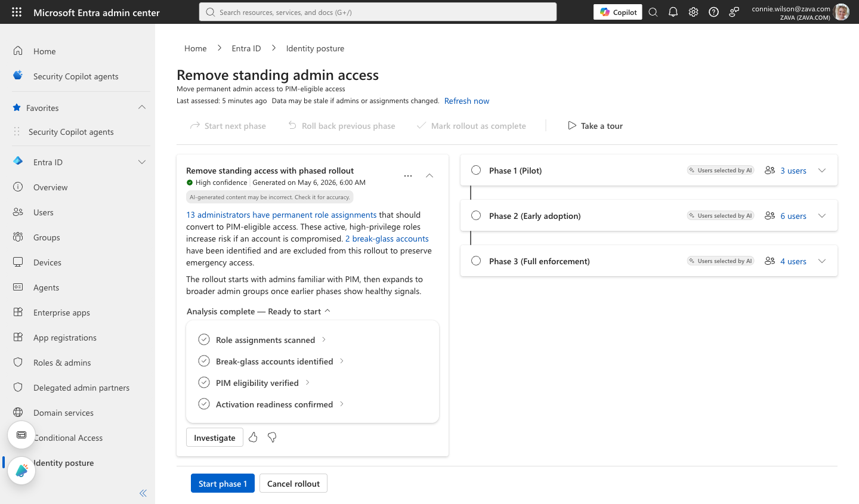Expand Break-glass accounts identified step
This screenshot has width=859, height=504.
click(x=342, y=361)
